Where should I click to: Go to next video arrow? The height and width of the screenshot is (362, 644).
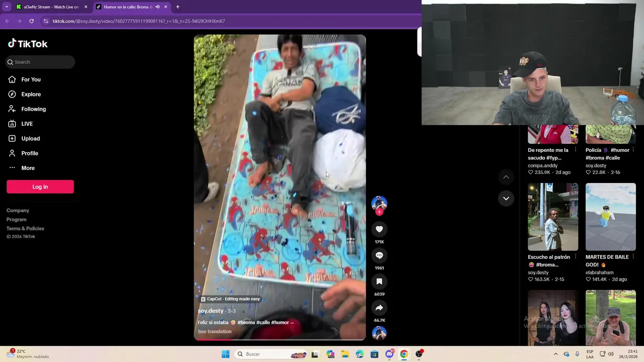(x=506, y=199)
